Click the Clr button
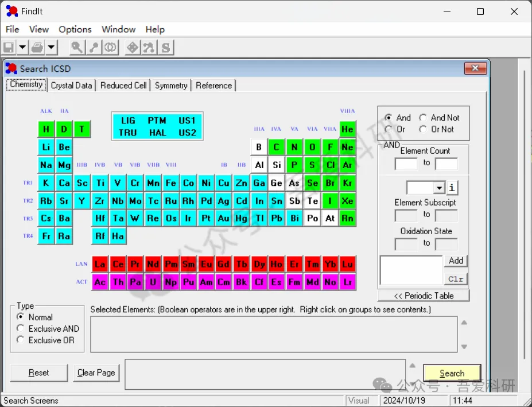The image size is (532, 407). tap(456, 279)
